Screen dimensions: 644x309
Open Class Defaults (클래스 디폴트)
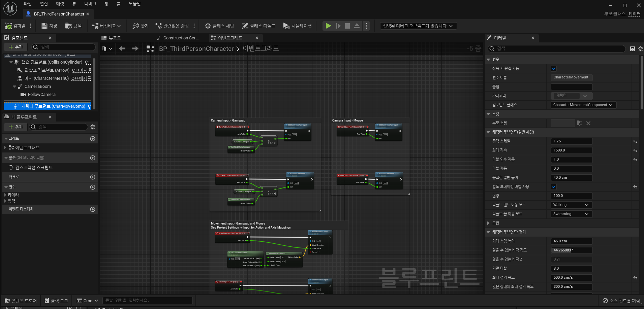(x=258, y=26)
